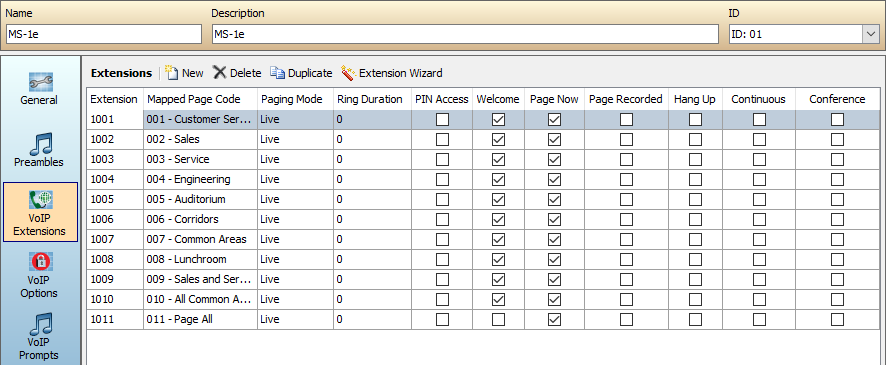
Task: Click the Duplicate extension button
Action: 301,73
